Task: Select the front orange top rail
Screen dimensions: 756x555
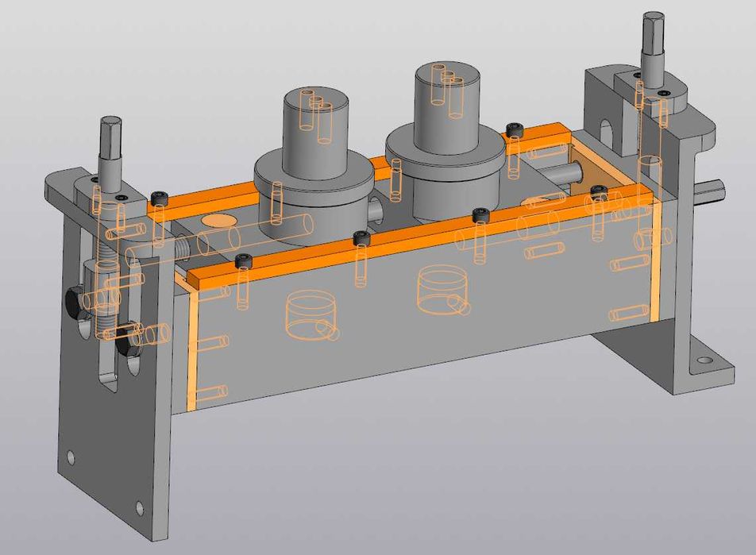Action: [419, 237]
